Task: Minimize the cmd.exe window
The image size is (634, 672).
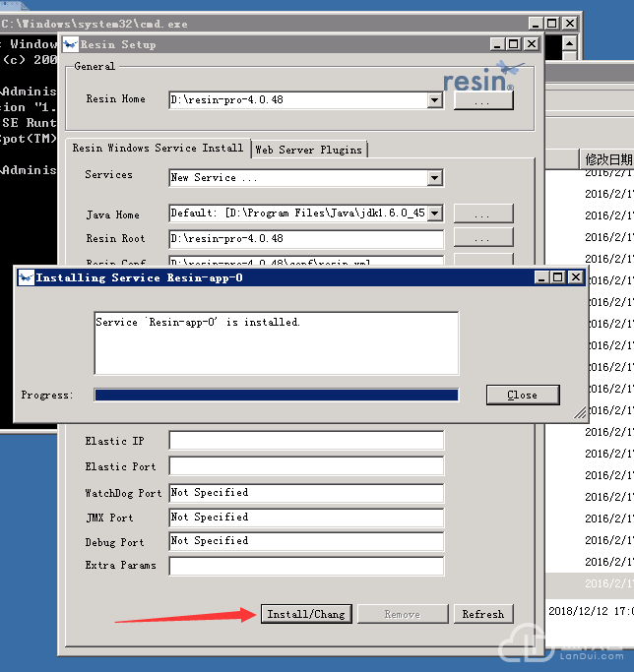Action: 536,24
